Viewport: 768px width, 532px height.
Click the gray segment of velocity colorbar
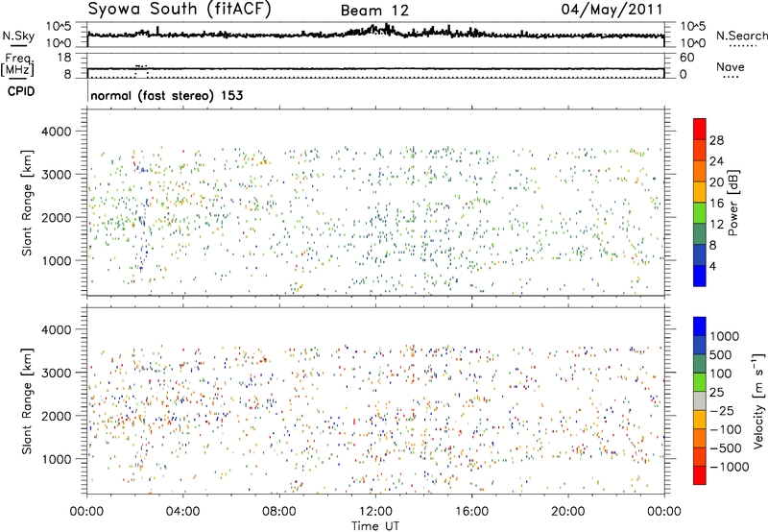pyautogui.click(x=700, y=400)
